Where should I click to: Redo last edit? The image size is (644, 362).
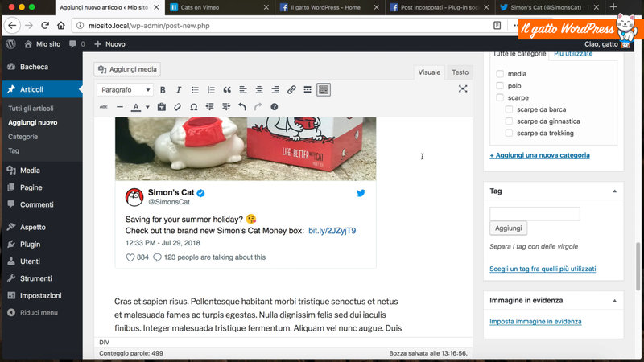click(x=258, y=107)
